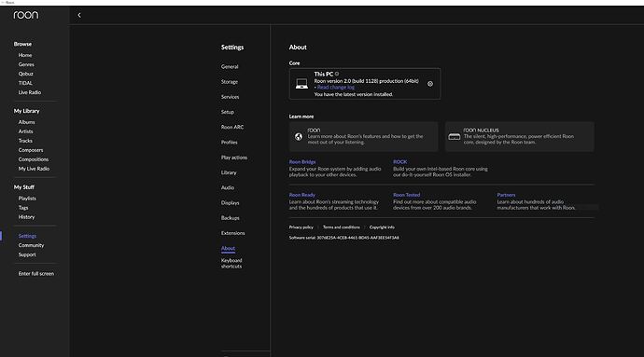
Task: Select Settings in the left sidebar
Action: click(x=27, y=236)
